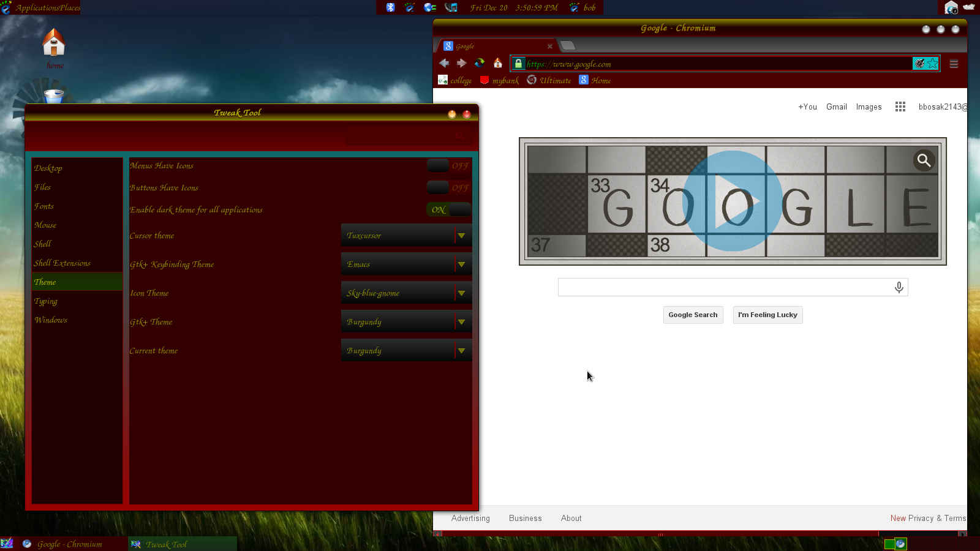Select Theme category in Tweak Tool
Image resolution: width=980 pixels, height=551 pixels.
77,282
